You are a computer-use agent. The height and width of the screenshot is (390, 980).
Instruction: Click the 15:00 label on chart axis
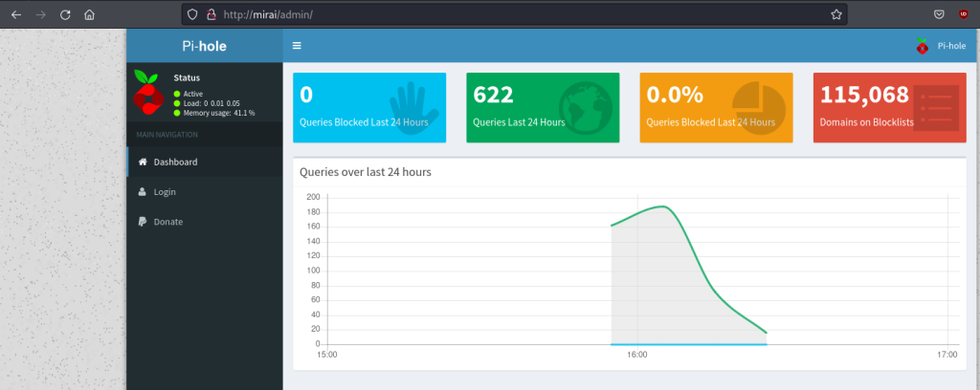pos(327,355)
